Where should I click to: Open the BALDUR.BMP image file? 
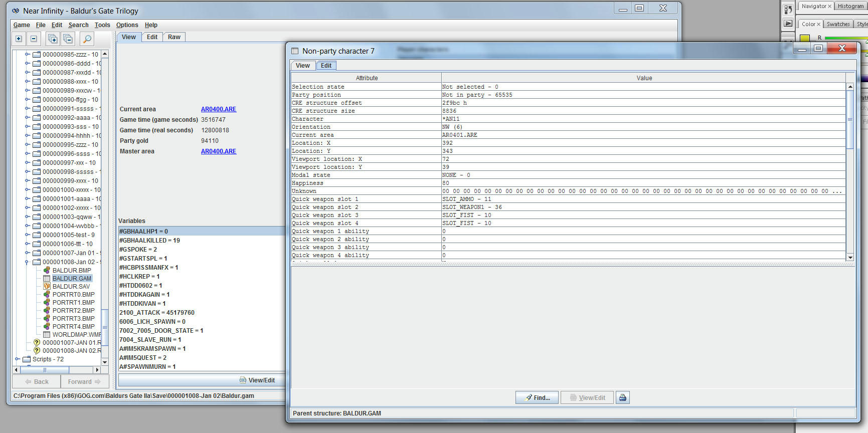(x=72, y=270)
